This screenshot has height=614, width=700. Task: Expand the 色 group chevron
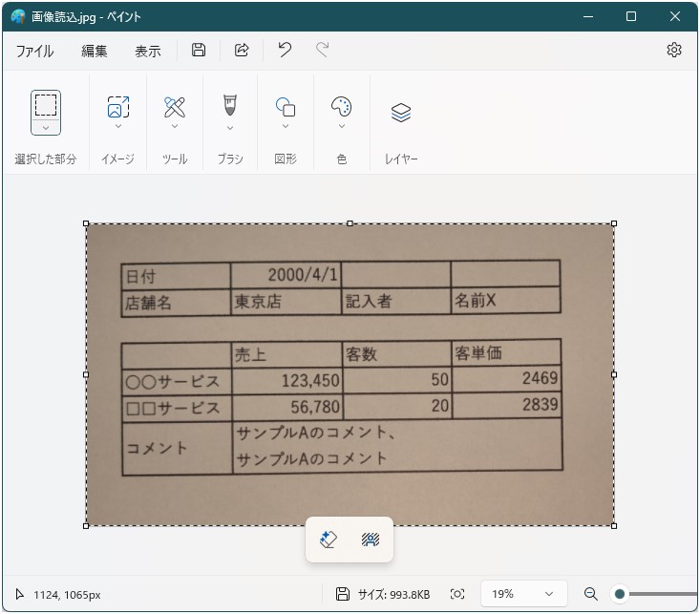342,126
